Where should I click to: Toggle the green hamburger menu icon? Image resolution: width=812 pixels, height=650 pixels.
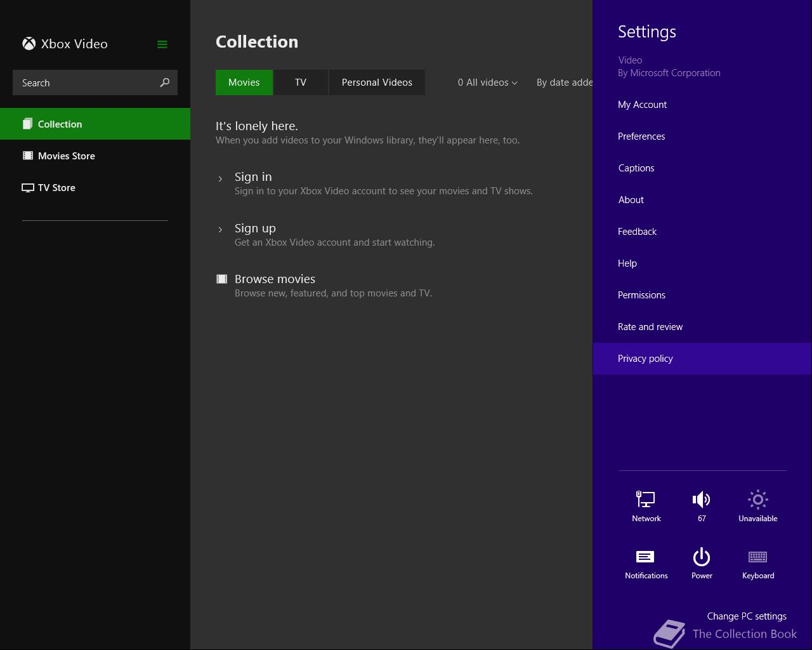pyautogui.click(x=162, y=44)
